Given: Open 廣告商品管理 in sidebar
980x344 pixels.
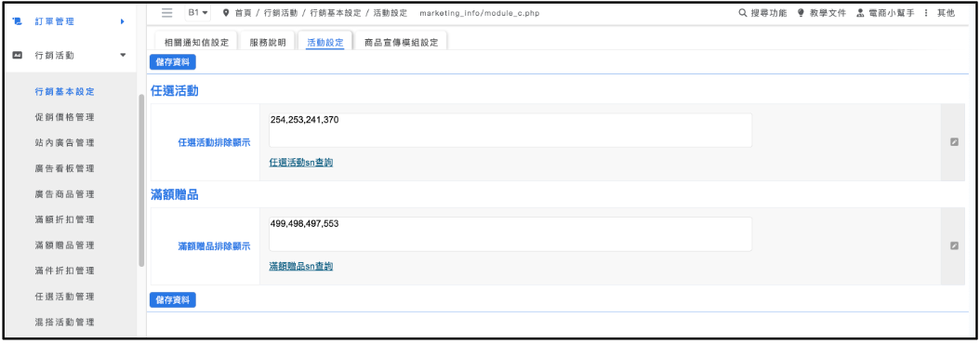Looking at the screenshot, I should tap(64, 194).
